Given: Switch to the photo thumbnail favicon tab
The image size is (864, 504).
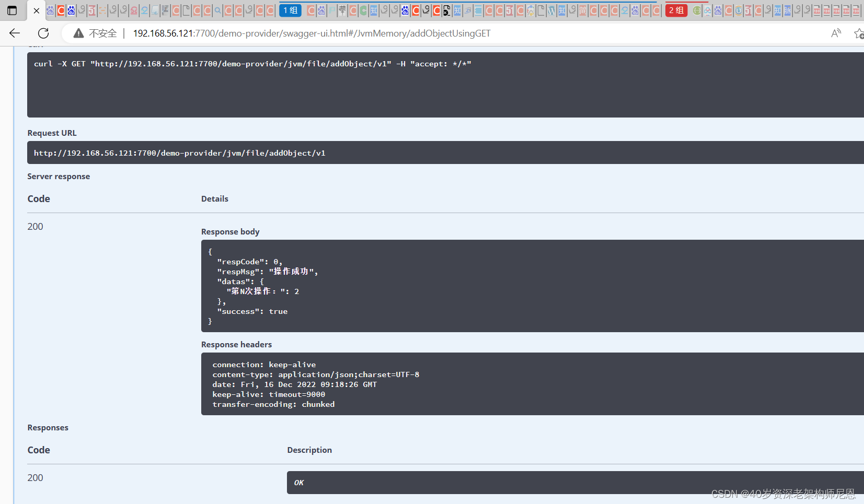Looking at the screenshot, I should coord(165,10).
